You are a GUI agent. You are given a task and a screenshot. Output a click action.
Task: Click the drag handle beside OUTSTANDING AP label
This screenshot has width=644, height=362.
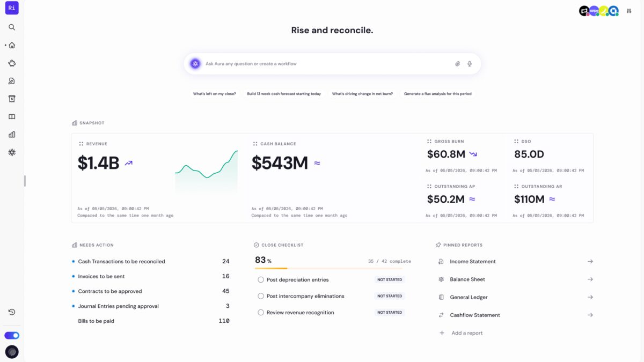pyautogui.click(x=429, y=187)
